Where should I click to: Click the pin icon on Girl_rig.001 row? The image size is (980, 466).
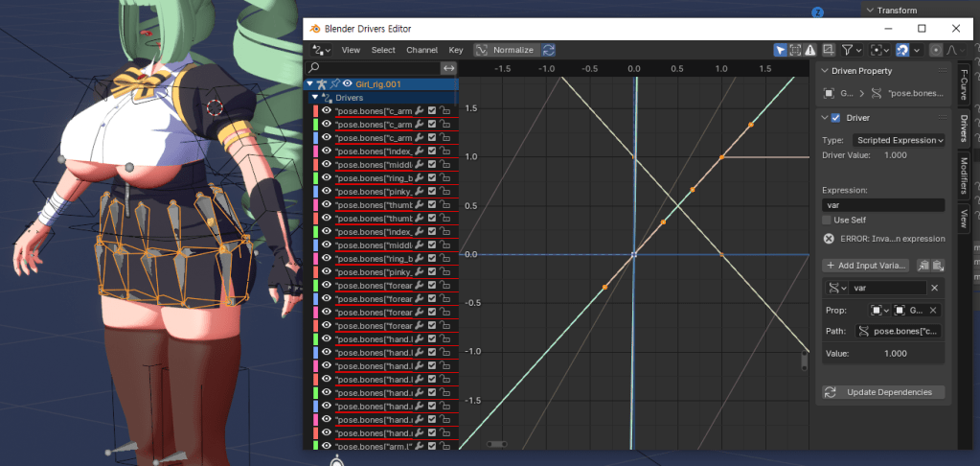click(x=334, y=84)
